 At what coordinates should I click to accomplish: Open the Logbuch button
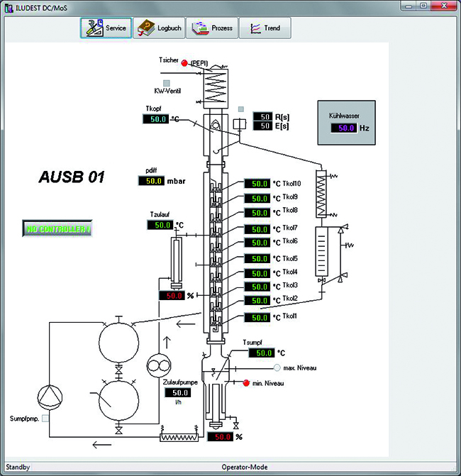point(159,28)
